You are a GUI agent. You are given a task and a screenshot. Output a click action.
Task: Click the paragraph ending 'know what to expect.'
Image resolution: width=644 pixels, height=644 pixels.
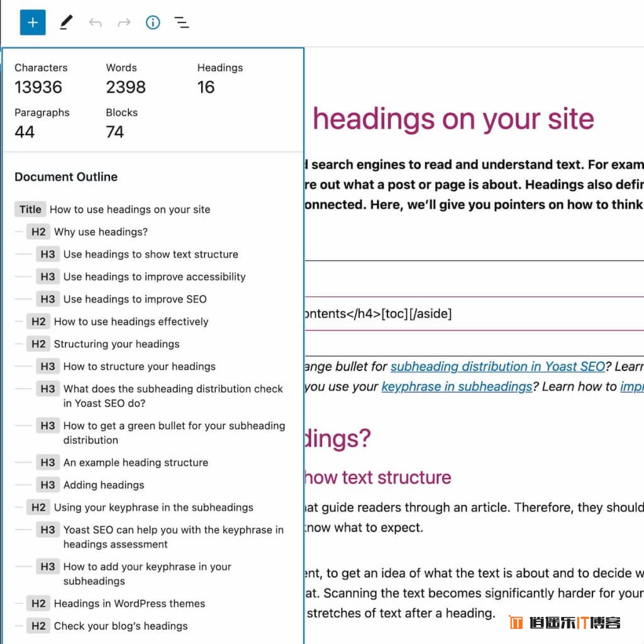[474, 517]
